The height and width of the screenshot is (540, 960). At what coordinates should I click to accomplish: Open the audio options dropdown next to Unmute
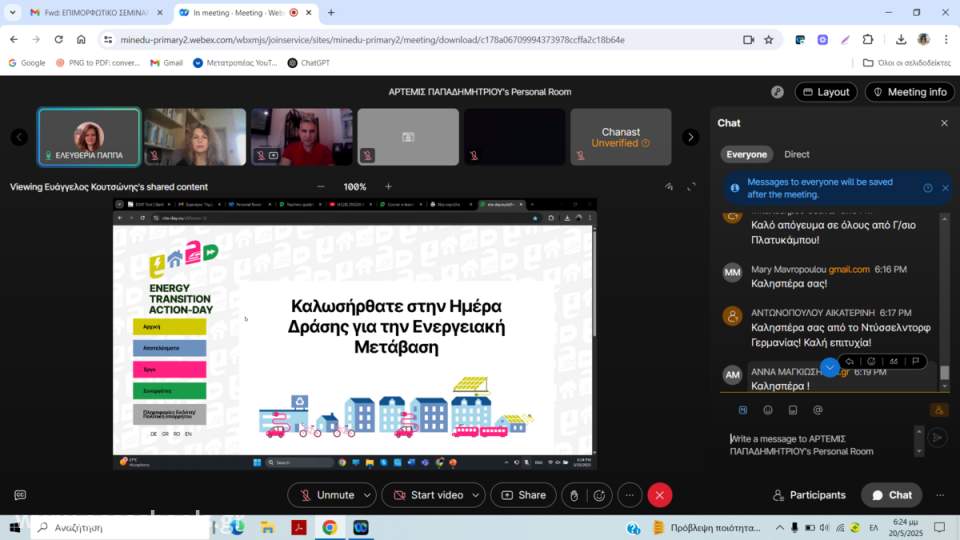pyautogui.click(x=367, y=495)
